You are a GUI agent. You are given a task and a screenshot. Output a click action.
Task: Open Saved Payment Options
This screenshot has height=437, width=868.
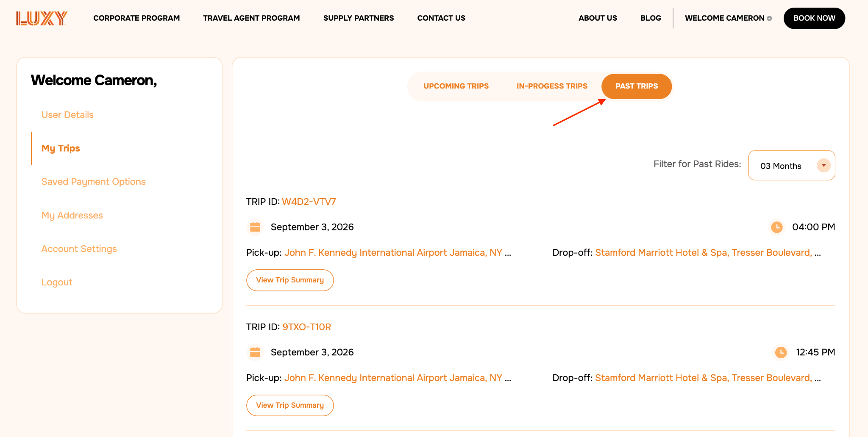click(93, 182)
